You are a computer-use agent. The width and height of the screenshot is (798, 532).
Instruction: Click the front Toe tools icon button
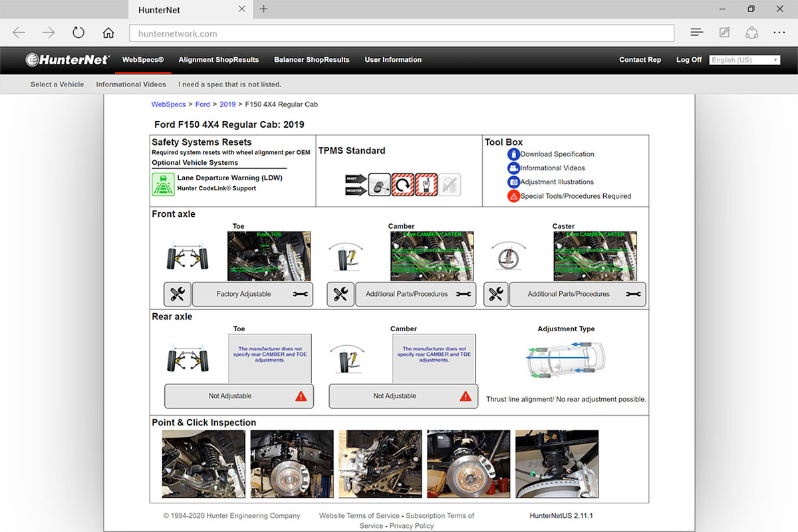(x=178, y=294)
